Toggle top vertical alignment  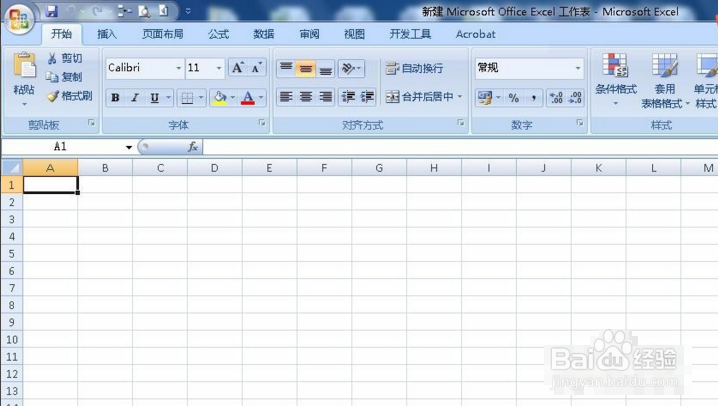[286, 69]
